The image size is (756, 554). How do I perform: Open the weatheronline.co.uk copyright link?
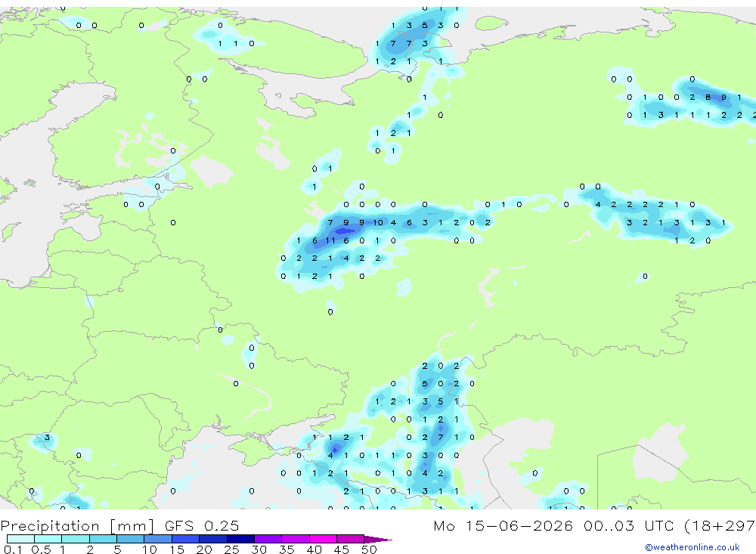(692, 547)
